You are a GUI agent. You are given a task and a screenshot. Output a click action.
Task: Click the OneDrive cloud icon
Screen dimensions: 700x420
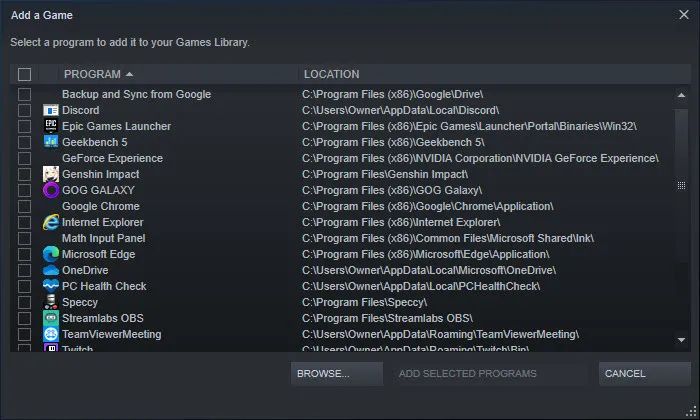coord(51,270)
